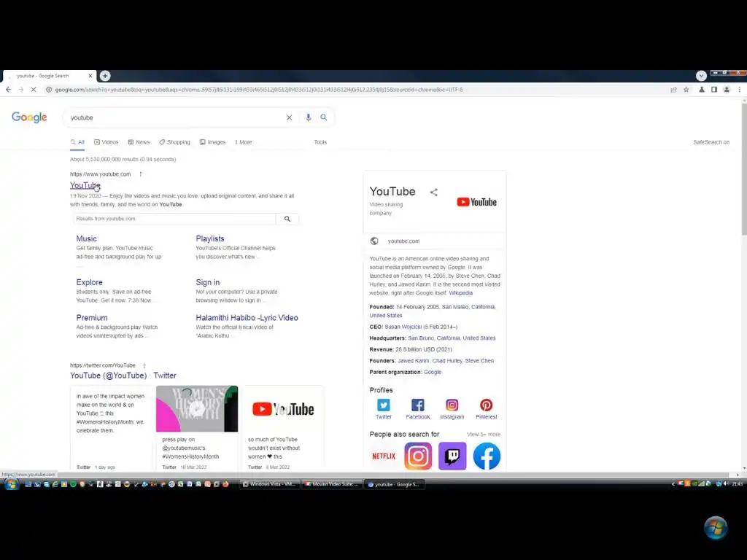This screenshot has width=747, height=560.
Task: Open youtube.com link in knowledge panel
Action: (403, 241)
